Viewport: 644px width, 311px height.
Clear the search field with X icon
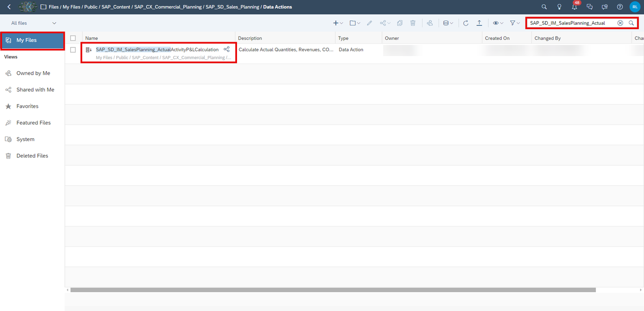pyautogui.click(x=620, y=23)
